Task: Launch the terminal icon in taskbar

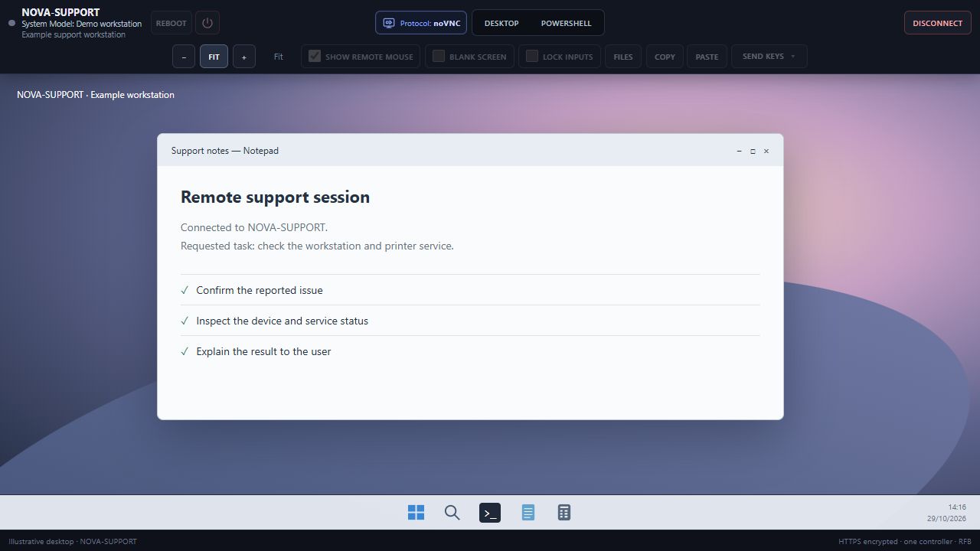Action: pos(490,513)
